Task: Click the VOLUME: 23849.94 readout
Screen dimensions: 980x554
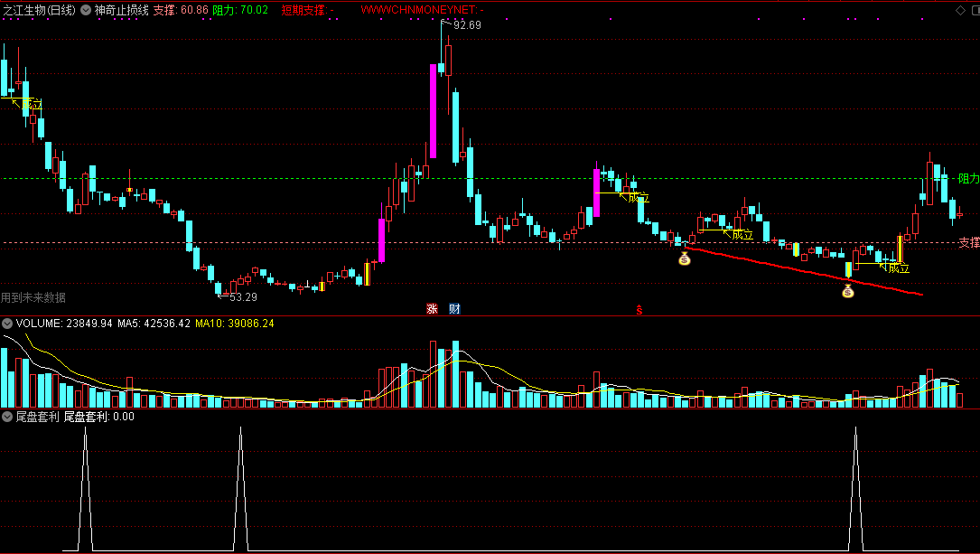Action: [x=64, y=324]
